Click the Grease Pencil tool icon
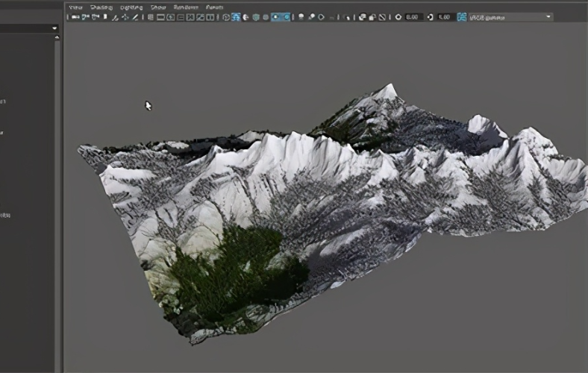This screenshot has height=373, width=588. coord(135,17)
